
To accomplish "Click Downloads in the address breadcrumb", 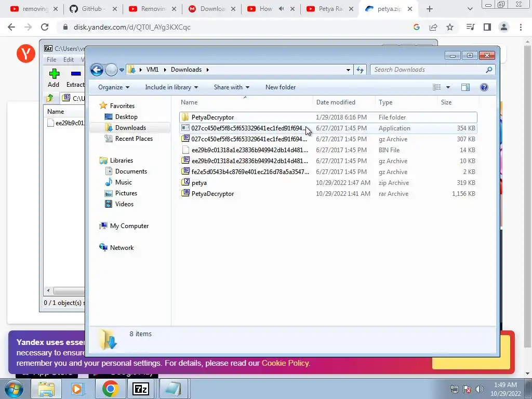I will coord(187,70).
